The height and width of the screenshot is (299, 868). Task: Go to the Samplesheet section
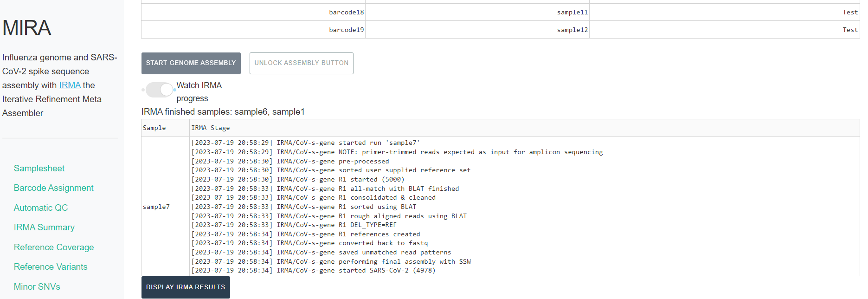[39, 169]
